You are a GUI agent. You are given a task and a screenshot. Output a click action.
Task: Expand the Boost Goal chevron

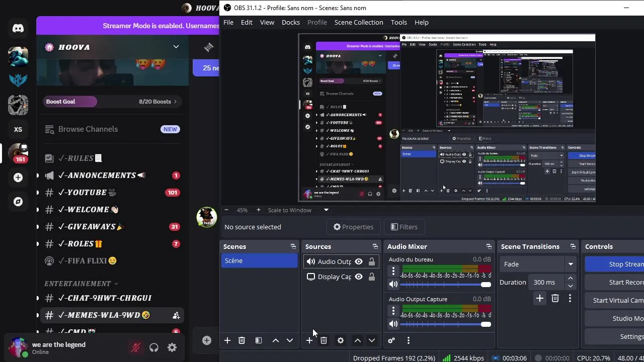175,102
